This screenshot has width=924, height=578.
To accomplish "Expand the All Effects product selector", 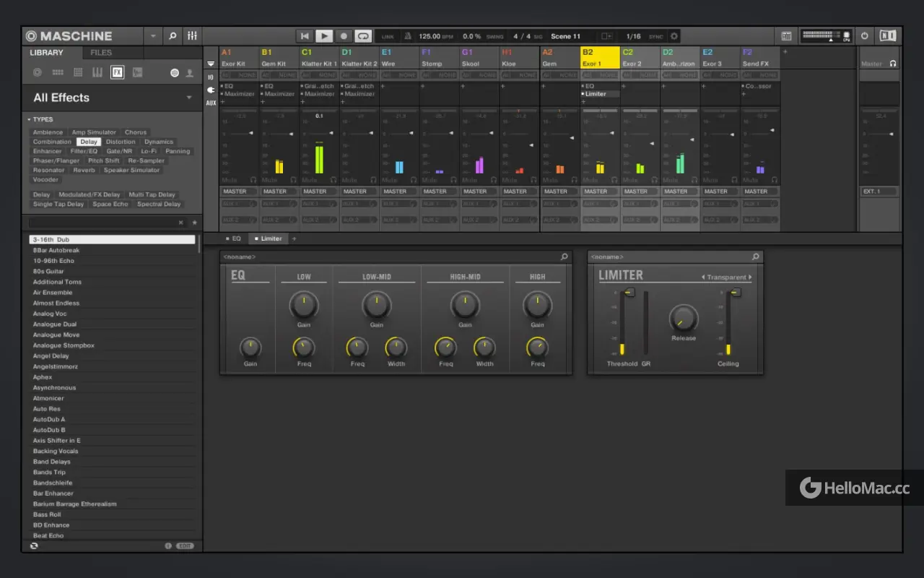I will [189, 98].
